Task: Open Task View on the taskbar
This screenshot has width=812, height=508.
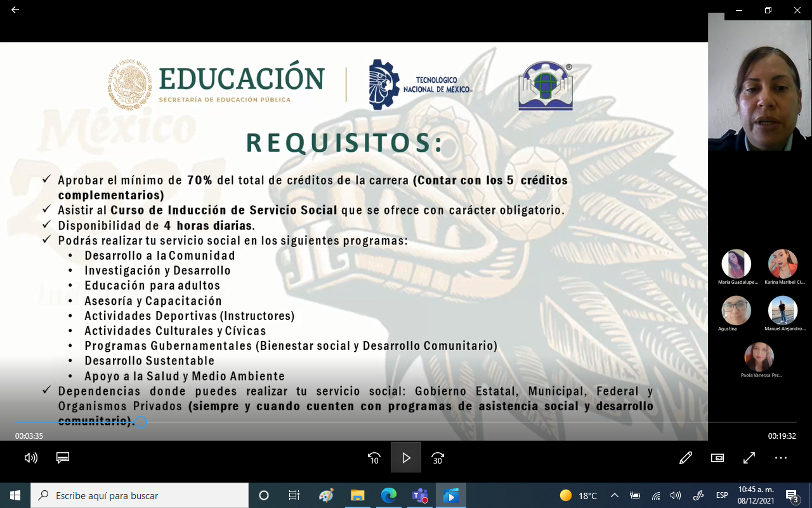Action: coord(294,495)
